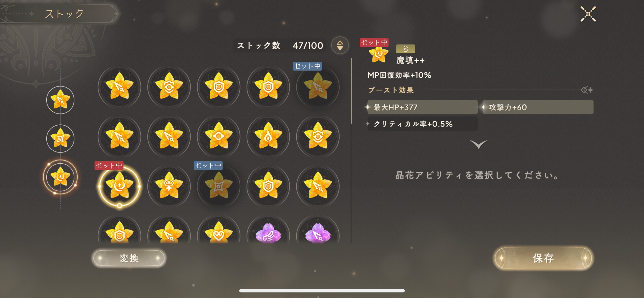Choose the hexagon ring flower in first row
644x298 pixels.
coord(169,87)
